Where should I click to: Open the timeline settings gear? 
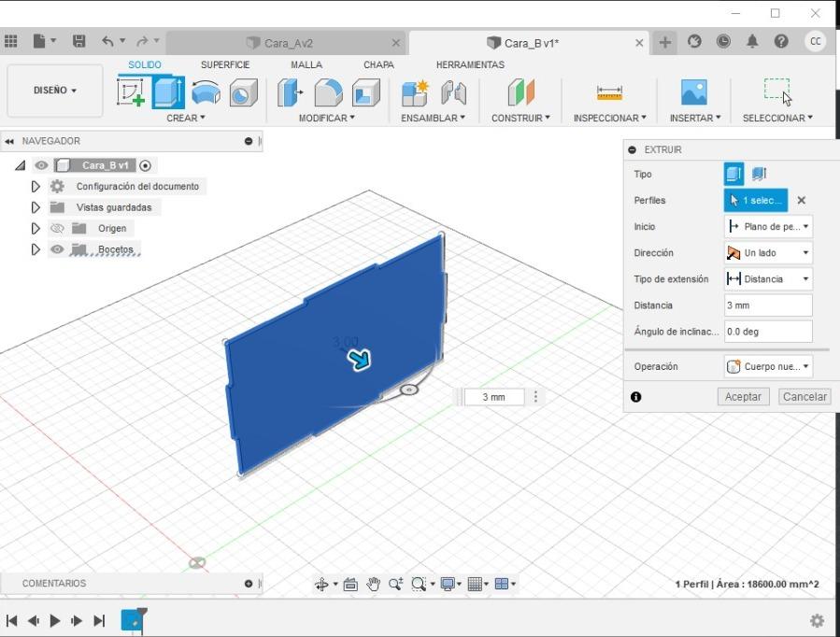(x=817, y=620)
